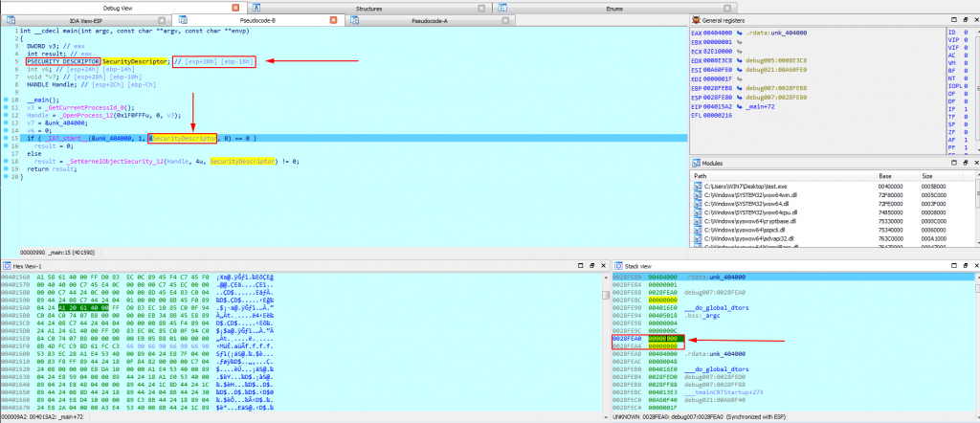Viewport: 980px width, 423px height.
Task: Toggle the DF flag value
Action: [968, 100]
